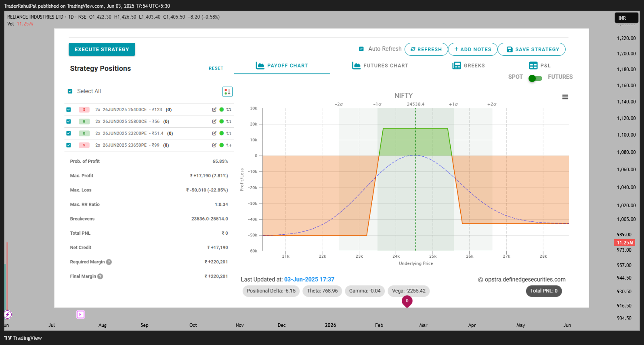Click the lightning bolt icon on the chart
644x345 pixels.
(8, 314)
